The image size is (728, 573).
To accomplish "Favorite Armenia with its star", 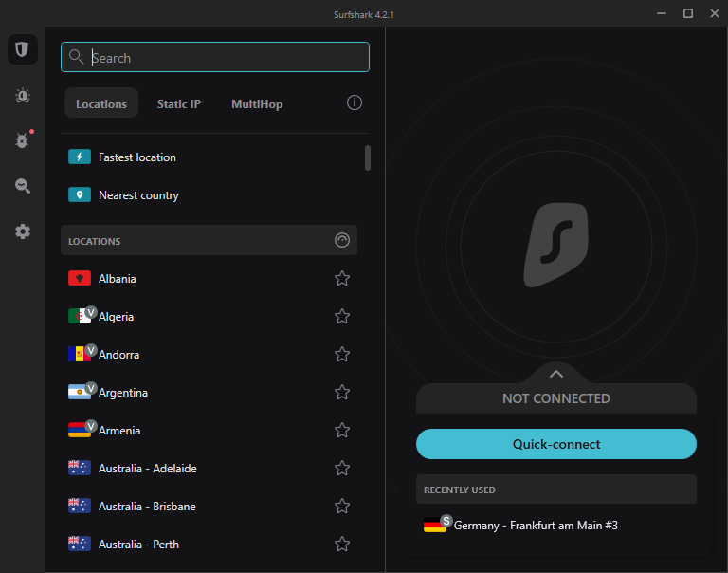I will tap(342, 430).
